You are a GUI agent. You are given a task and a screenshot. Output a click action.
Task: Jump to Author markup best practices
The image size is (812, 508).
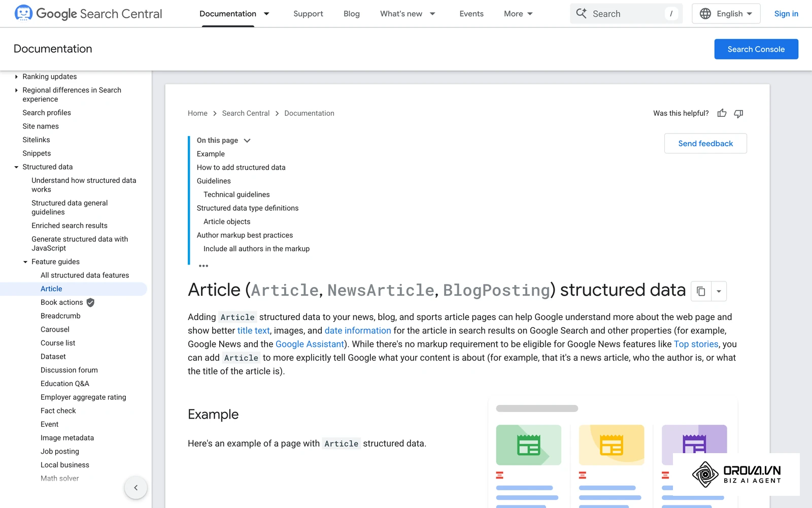245,235
